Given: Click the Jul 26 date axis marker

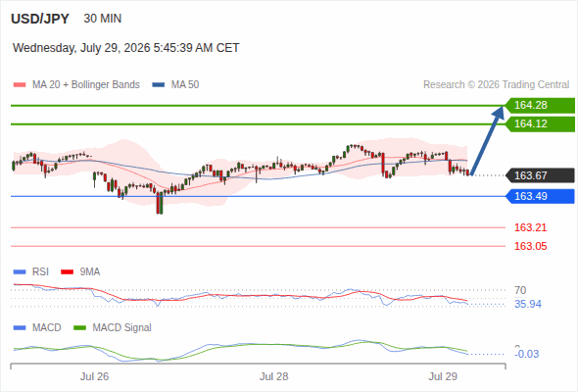Looking at the screenshot, I should pyautogui.click(x=94, y=376).
